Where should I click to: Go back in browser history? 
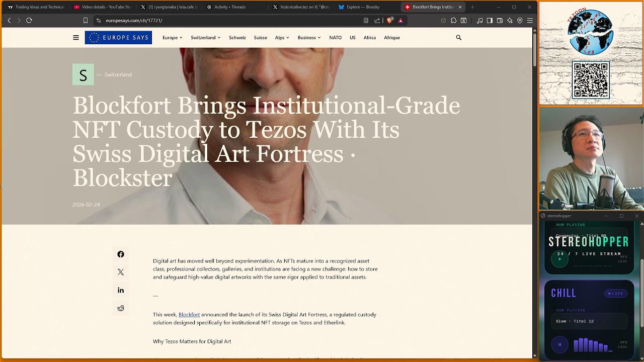[x=9, y=21]
